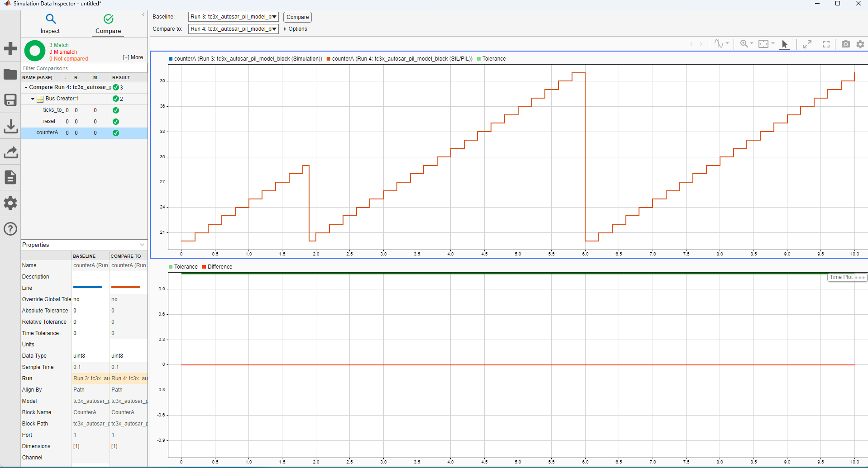The height and width of the screenshot is (468, 868).
Task: Expand the Options section under Compare
Action: tap(296, 29)
